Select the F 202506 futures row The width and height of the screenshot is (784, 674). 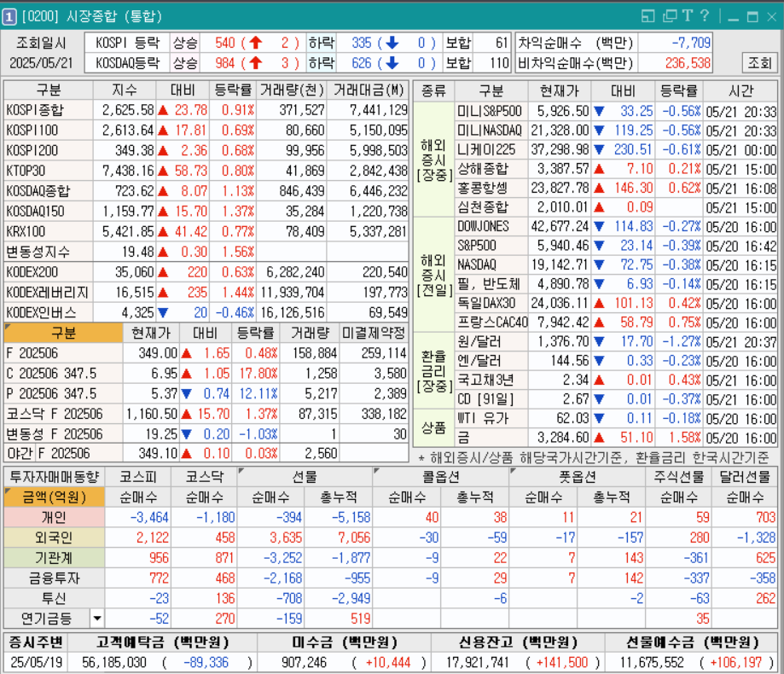(206, 353)
